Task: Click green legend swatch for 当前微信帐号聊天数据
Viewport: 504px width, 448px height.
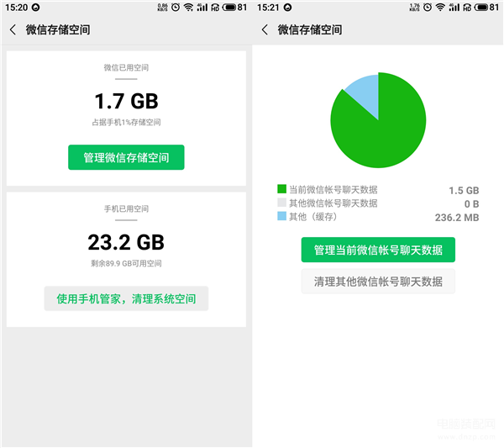Action: tap(281, 189)
